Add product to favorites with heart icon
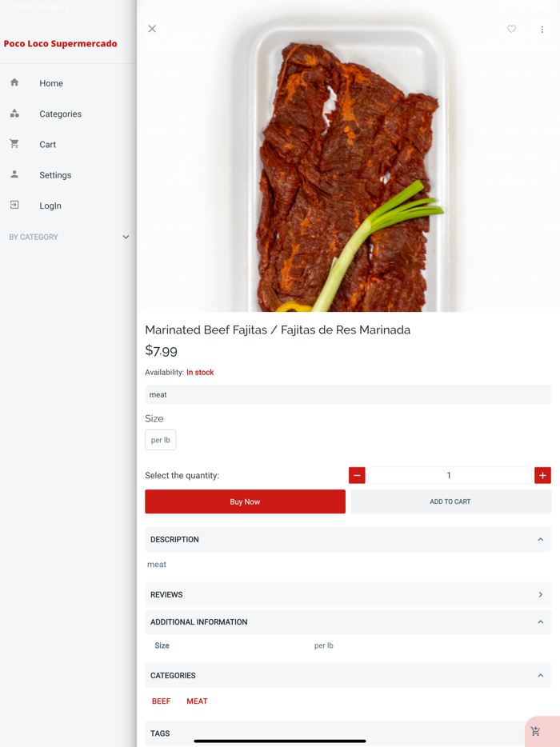The height and width of the screenshot is (747, 560). 512,29
